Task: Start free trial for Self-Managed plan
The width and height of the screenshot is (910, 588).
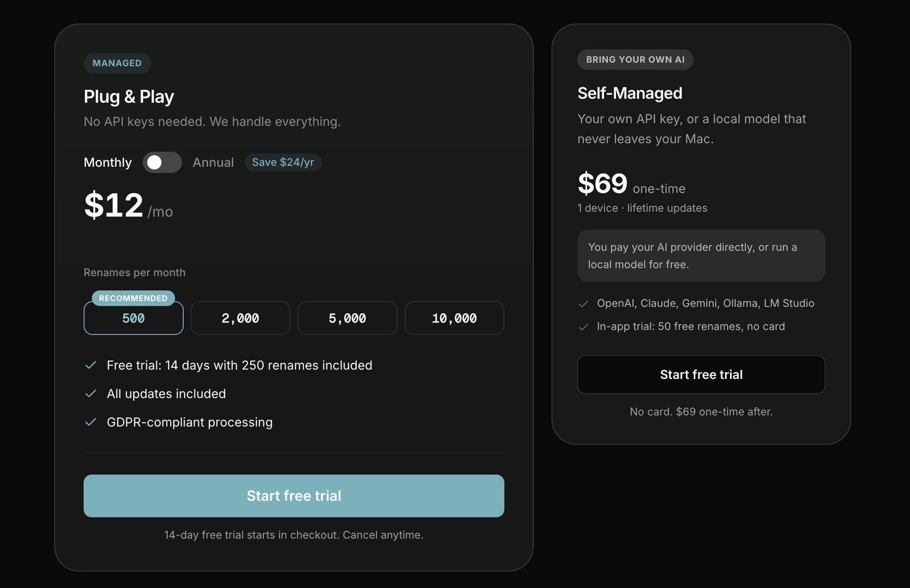Action: 701,375
